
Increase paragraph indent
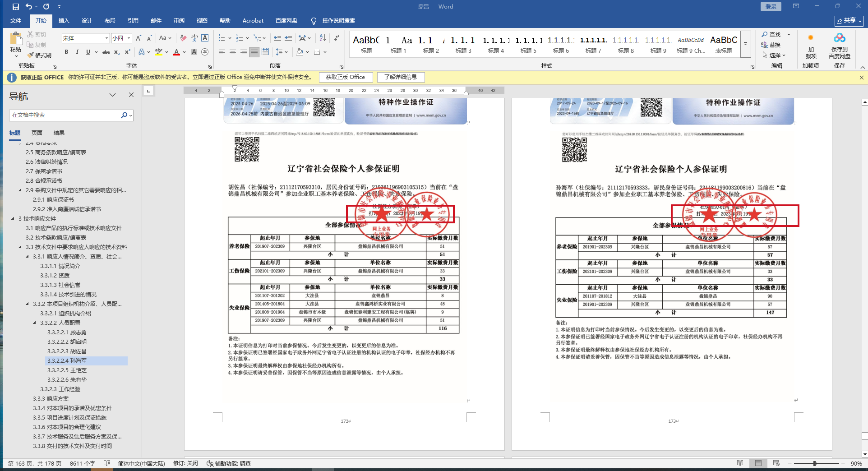coord(288,38)
